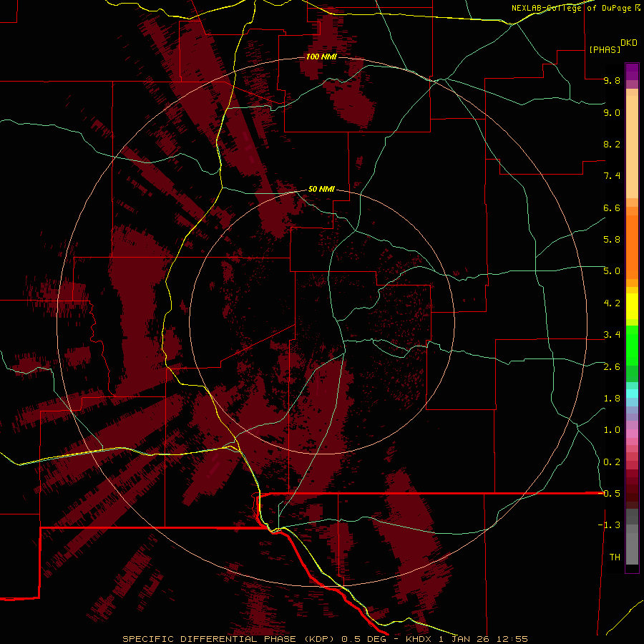Screen dimensions: 644x644
Task: Click the 5.0 value on the color scale
Action: coord(612,271)
